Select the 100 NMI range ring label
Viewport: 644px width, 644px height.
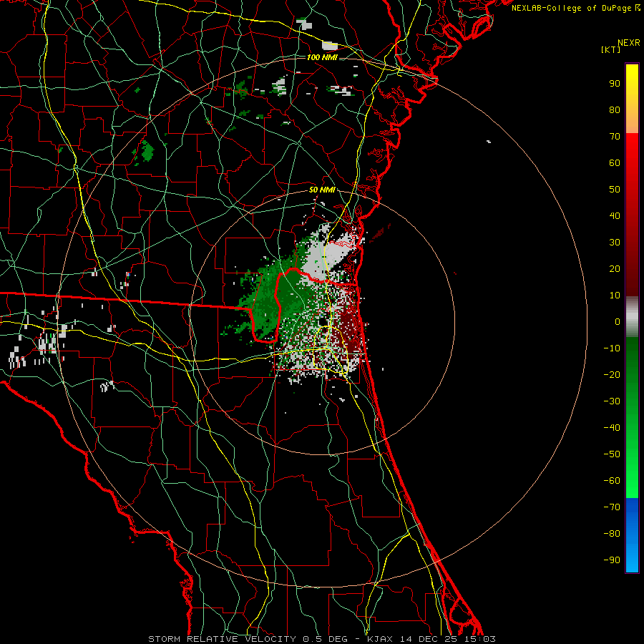point(322,57)
